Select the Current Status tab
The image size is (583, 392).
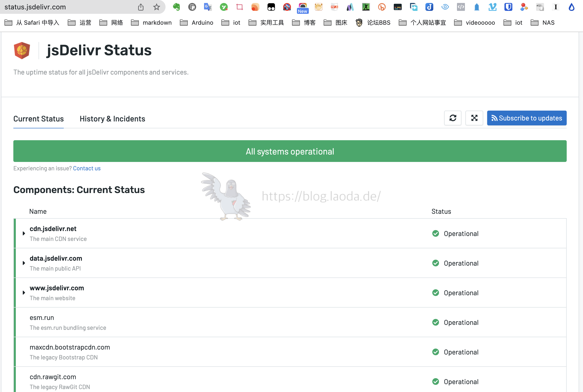[39, 119]
